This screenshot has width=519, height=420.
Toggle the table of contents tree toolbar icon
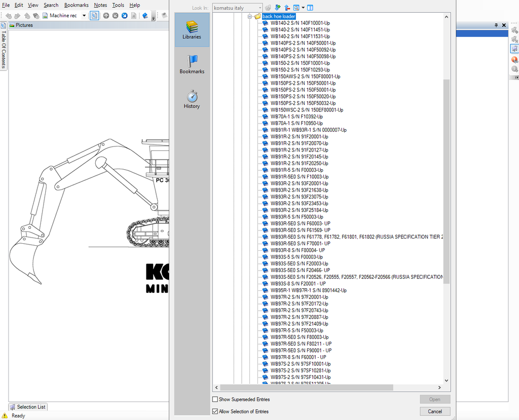(x=94, y=16)
